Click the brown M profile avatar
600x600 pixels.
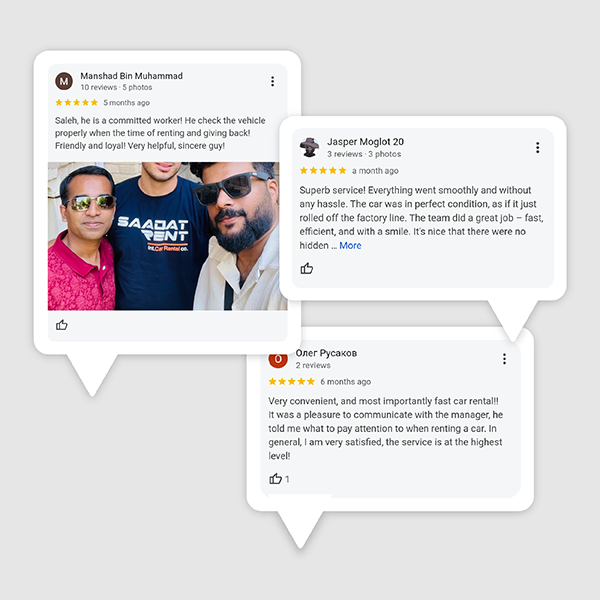coord(64,81)
